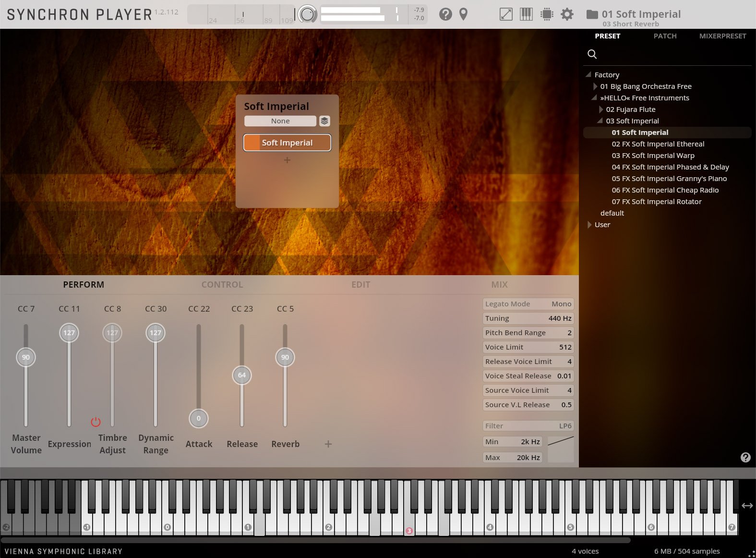
Task: Load 05 FX Soft Imperial Granny's Piano
Action: click(x=669, y=179)
